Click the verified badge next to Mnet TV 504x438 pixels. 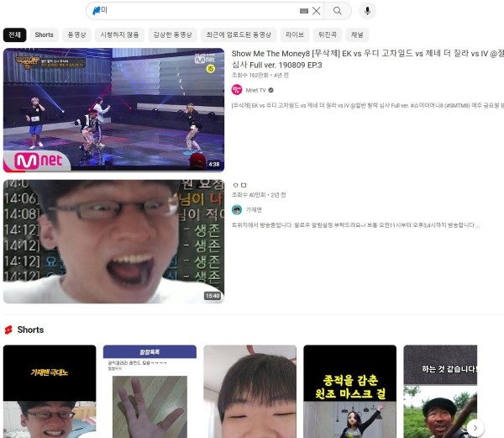[x=271, y=90]
